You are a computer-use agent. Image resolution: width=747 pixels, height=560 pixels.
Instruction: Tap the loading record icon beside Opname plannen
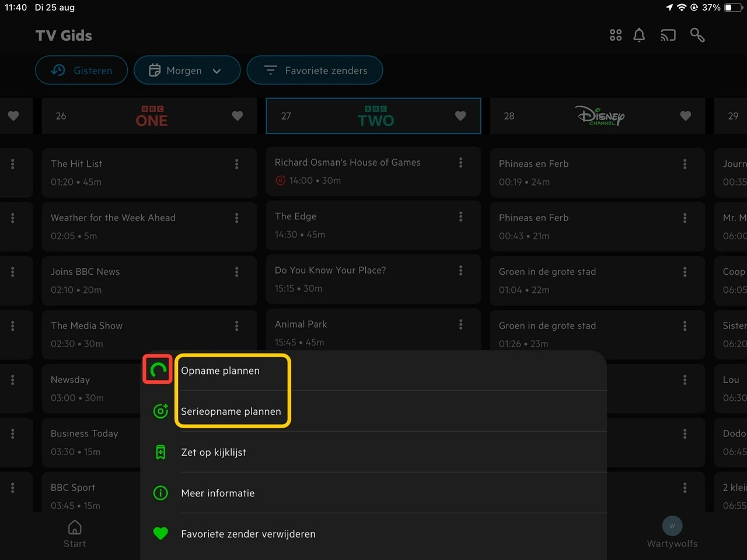pyautogui.click(x=158, y=369)
